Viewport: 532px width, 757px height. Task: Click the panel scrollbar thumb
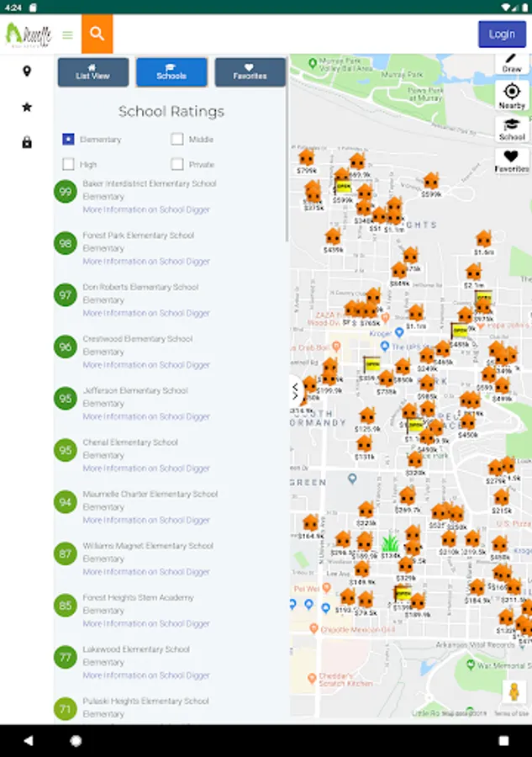[x=287, y=148]
